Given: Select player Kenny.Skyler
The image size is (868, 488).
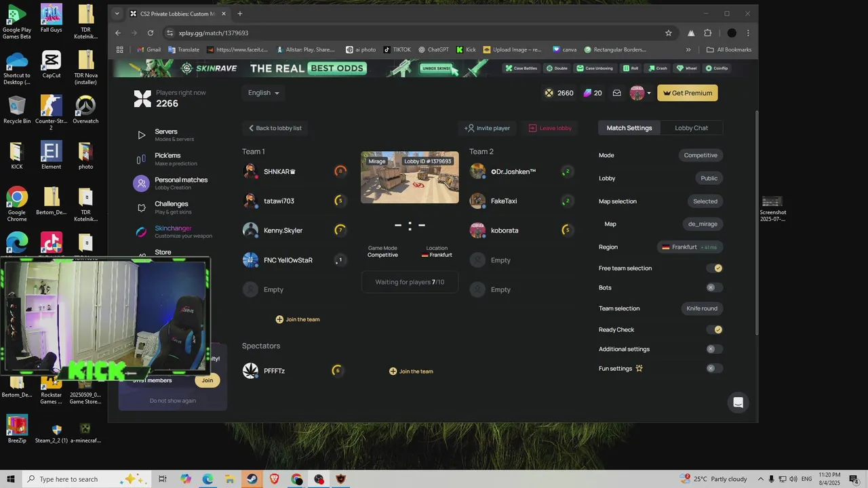Looking at the screenshot, I should [x=283, y=230].
